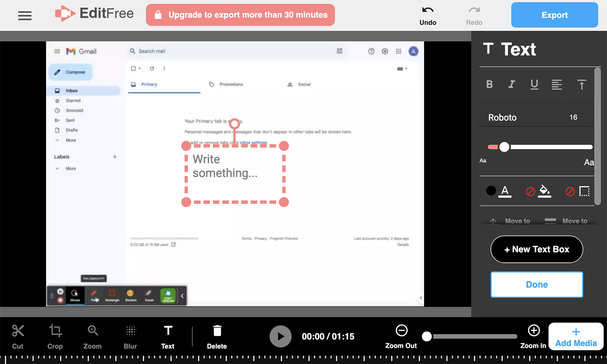607x364 pixels.
Task: Open the vertical text position options
Action: (582, 85)
